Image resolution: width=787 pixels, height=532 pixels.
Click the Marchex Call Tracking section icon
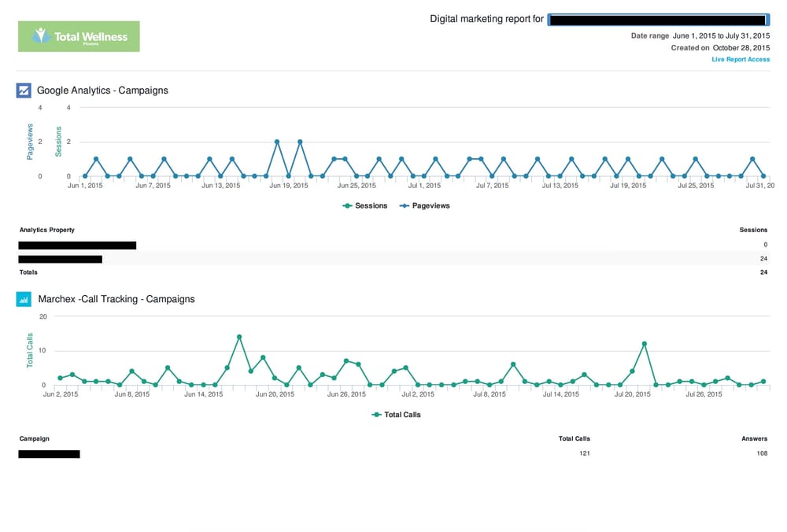pos(24,299)
